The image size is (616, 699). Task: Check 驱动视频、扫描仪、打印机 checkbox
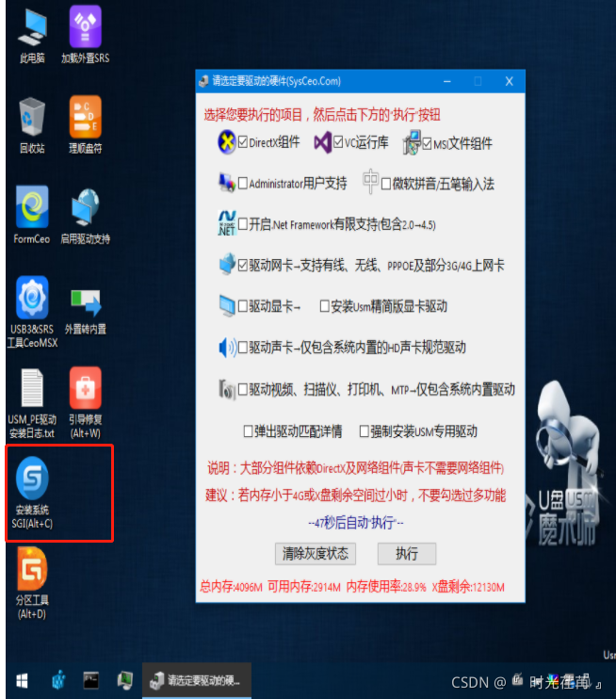pos(243,390)
